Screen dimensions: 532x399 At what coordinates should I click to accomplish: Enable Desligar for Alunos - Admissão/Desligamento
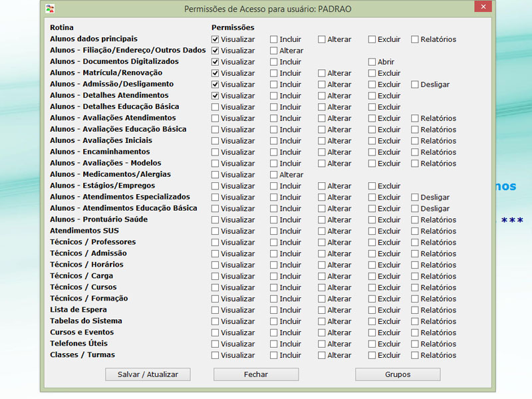click(x=415, y=84)
